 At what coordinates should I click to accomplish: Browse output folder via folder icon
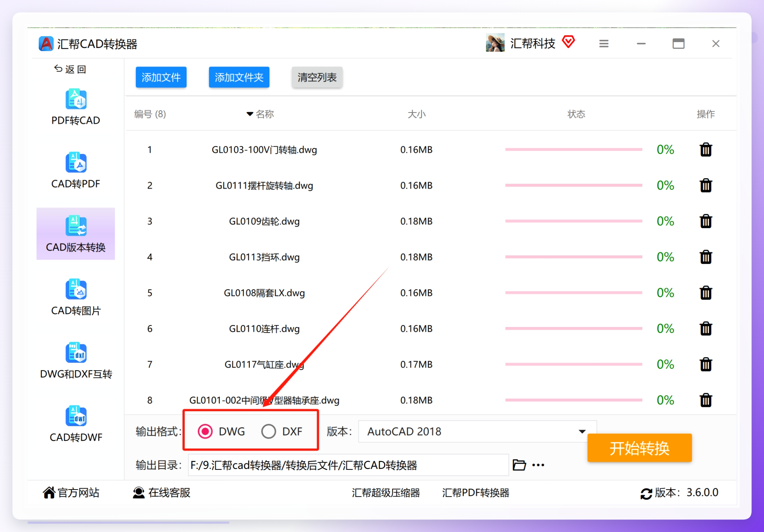tap(519, 465)
